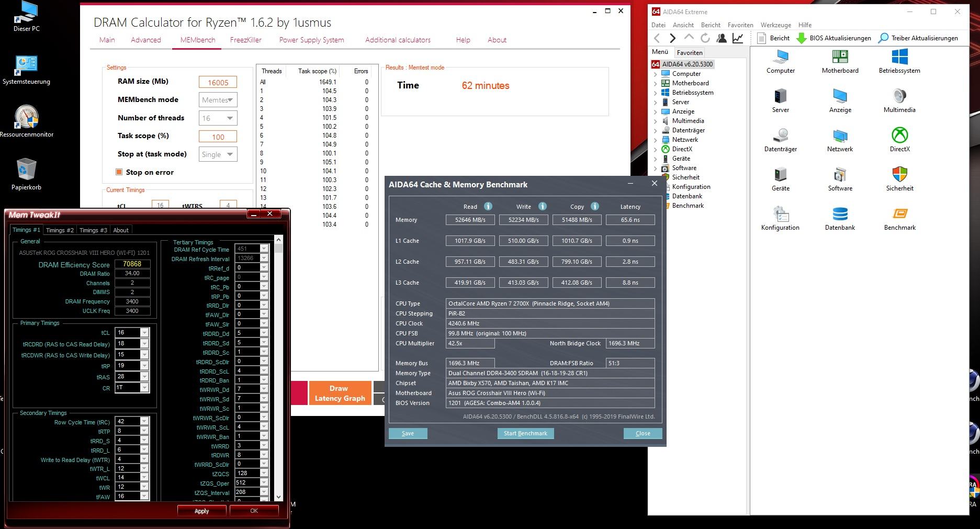This screenshot has height=529, width=980.
Task: Expand the Motherboard tree node in AIDA64
Action: click(655, 83)
